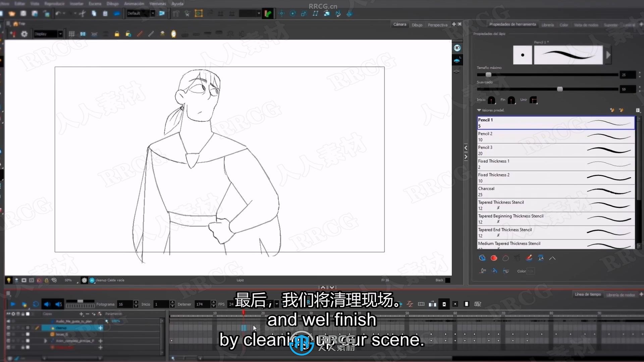Toggle the eye render view icon

click(457, 48)
